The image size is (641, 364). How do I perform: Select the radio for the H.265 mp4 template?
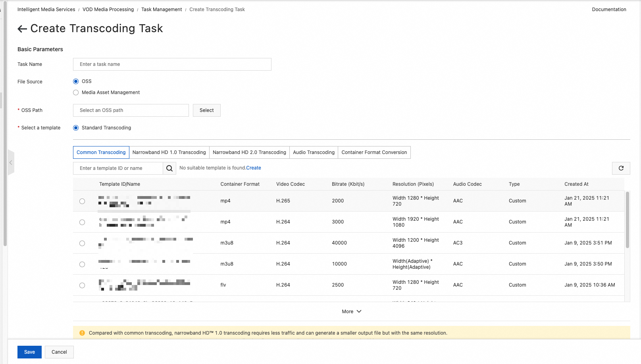[x=82, y=201]
